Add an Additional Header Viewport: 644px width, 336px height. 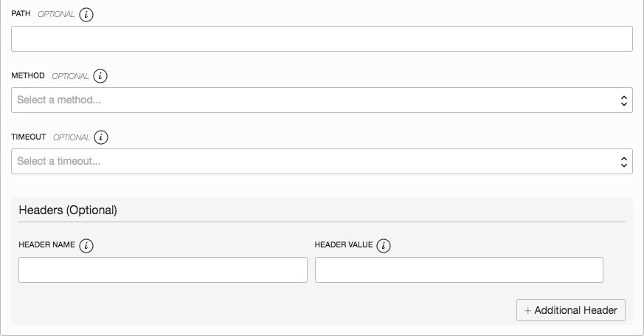point(572,311)
